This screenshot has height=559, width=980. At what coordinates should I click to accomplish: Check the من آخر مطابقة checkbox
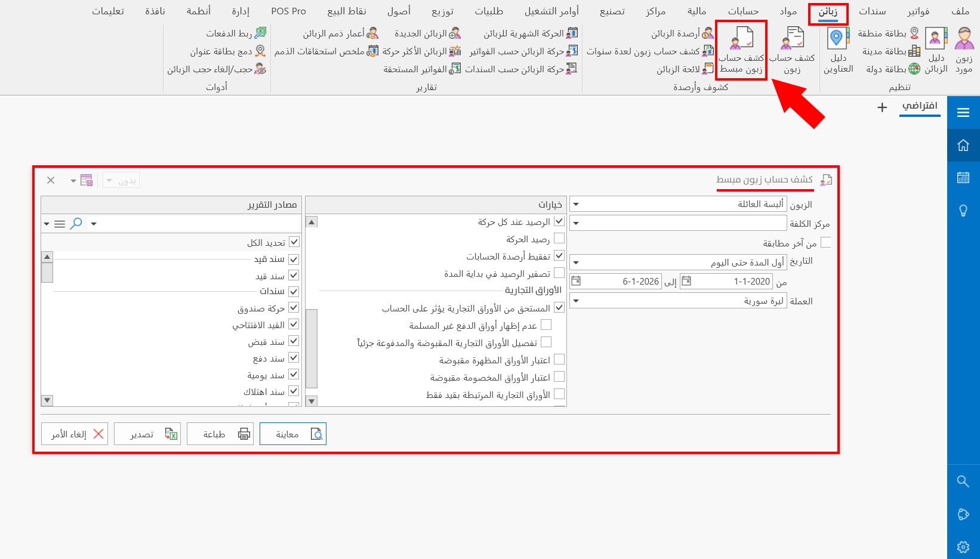(x=826, y=242)
